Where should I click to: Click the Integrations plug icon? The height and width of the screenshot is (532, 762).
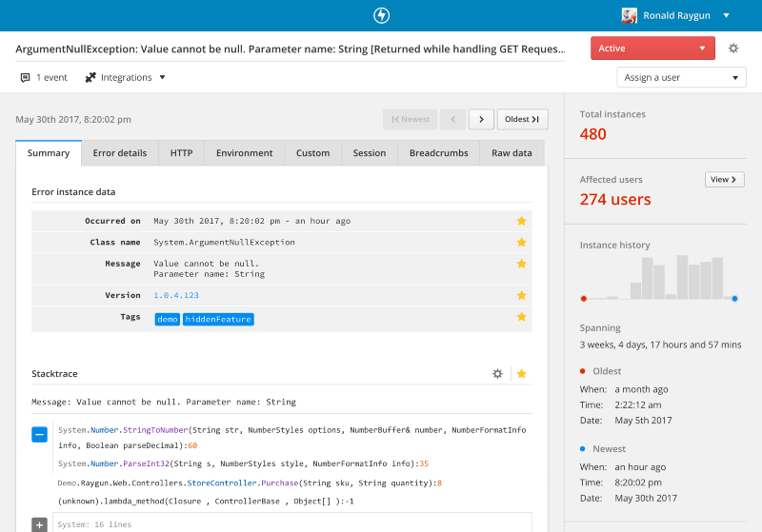pyautogui.click(x=90, y=78)
